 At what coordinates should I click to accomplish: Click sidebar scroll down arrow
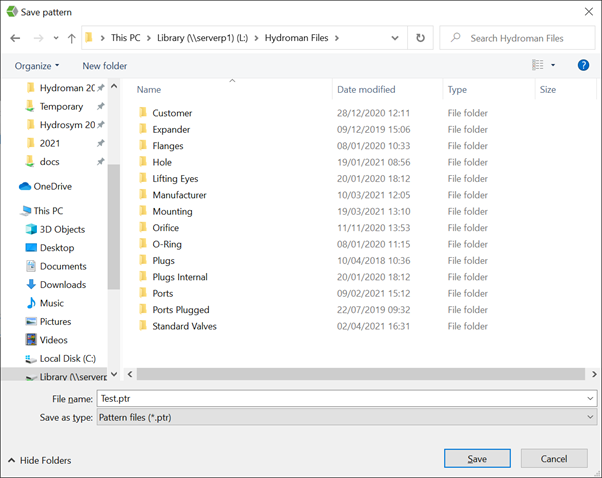114,374
